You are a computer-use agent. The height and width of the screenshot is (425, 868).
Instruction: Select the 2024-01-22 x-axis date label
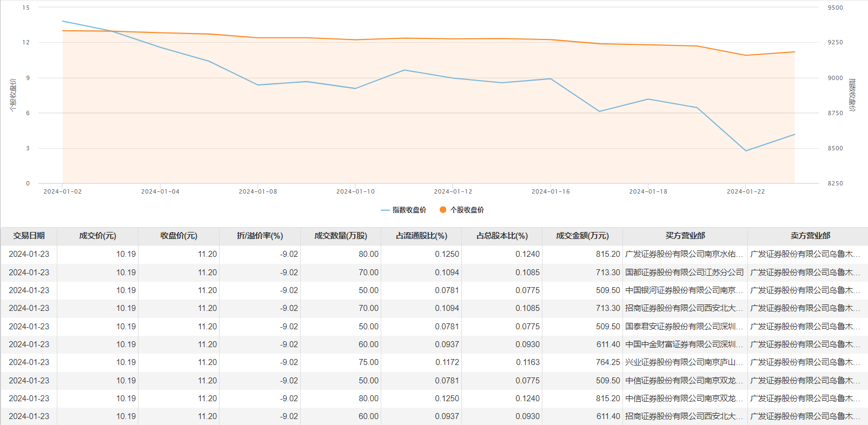[x=746, y=191]
